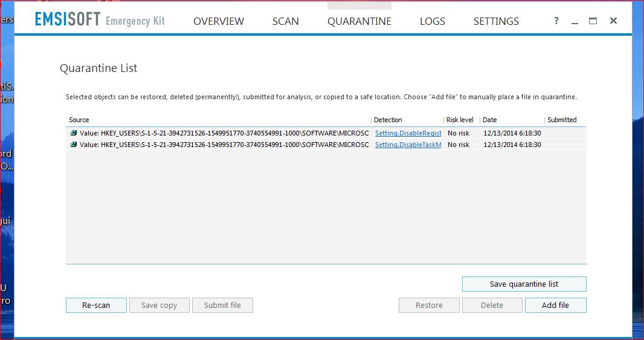Open the Logs tab
The width and height of the screenshot is (644, 340).
pyautogui.click(x=432, y=21)
